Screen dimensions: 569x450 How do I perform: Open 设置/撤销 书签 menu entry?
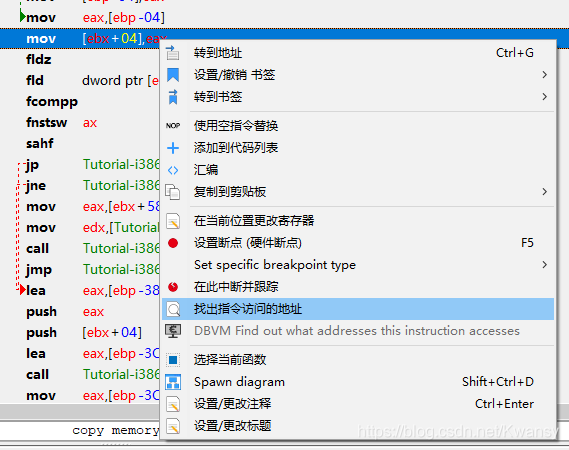pos(358,75)
